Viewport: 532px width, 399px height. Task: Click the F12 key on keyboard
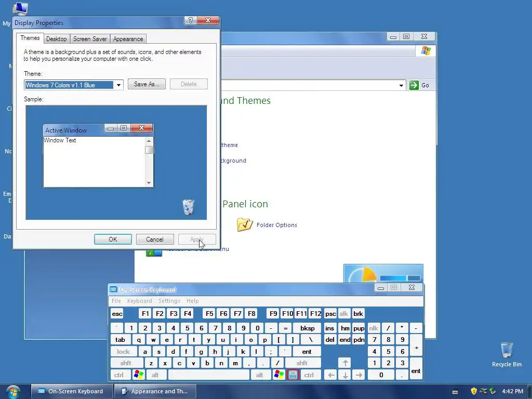[x=315, y=313]
